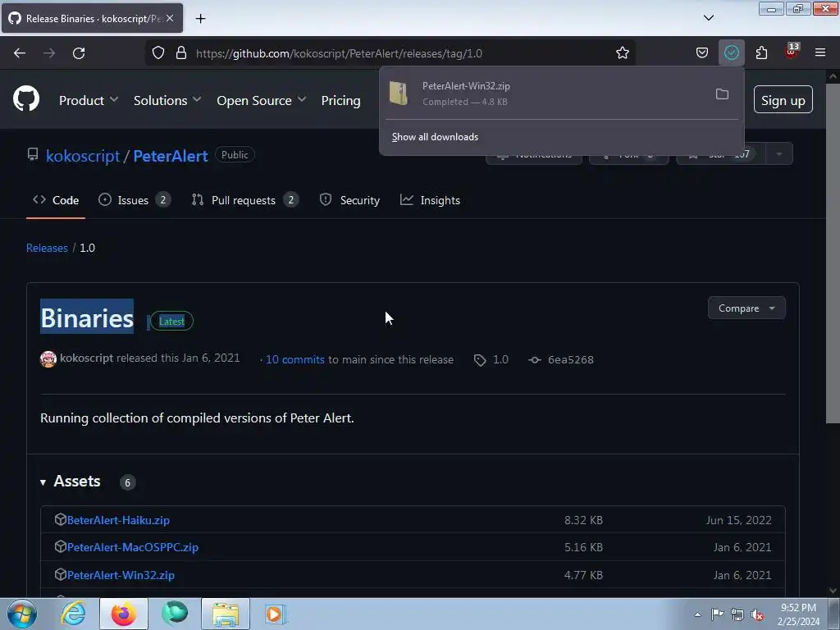Collapse the Assets section
Image resolution: width=840 pixels, height=630 pixels.
[71, 482]
